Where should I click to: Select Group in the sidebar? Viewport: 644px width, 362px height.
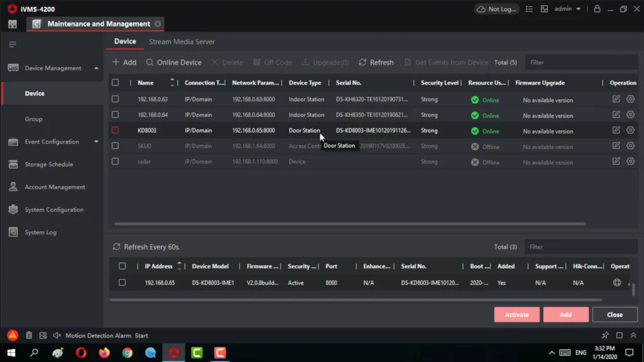pos(34,119)
